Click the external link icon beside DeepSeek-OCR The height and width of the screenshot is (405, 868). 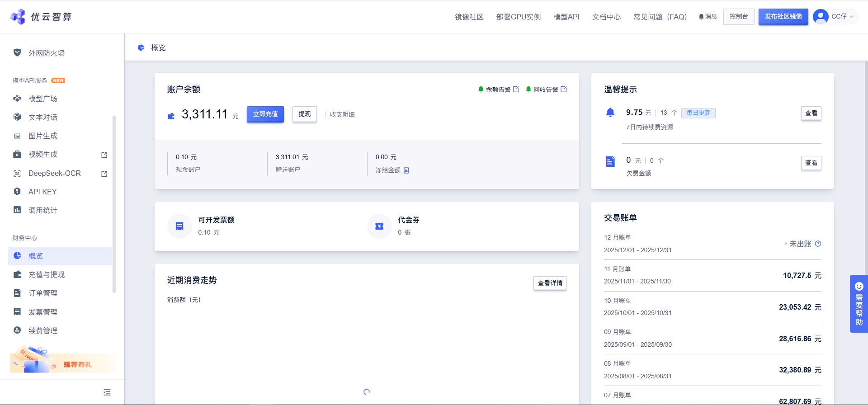(104, 174)
